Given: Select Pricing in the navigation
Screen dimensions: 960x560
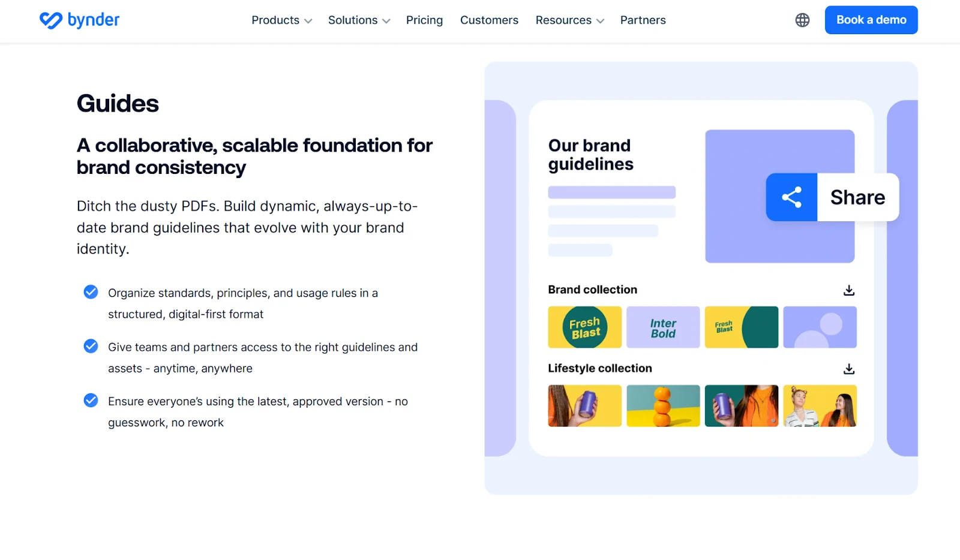Looking at the screenshot, I should [x=424, y=20].
